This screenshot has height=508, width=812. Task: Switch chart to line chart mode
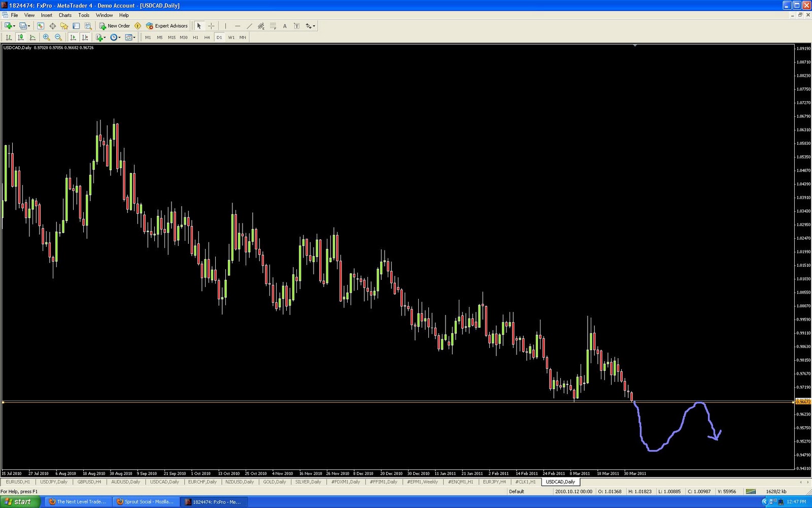coord(32,37)
